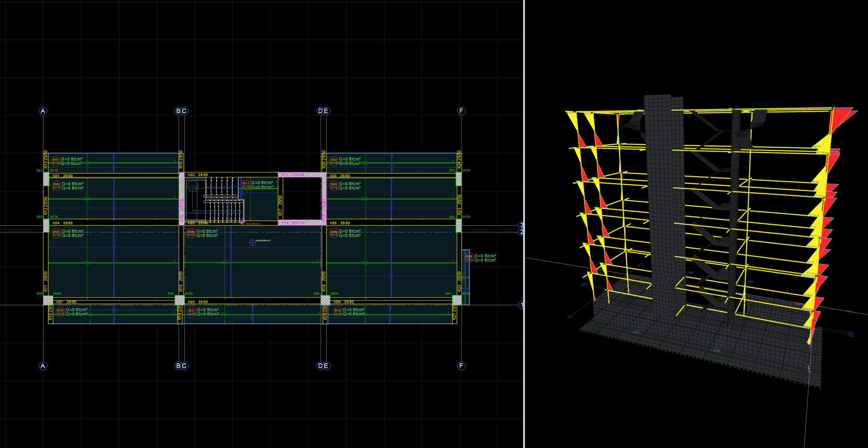Click axis bubble 3 at the right edge

point(521,225)
